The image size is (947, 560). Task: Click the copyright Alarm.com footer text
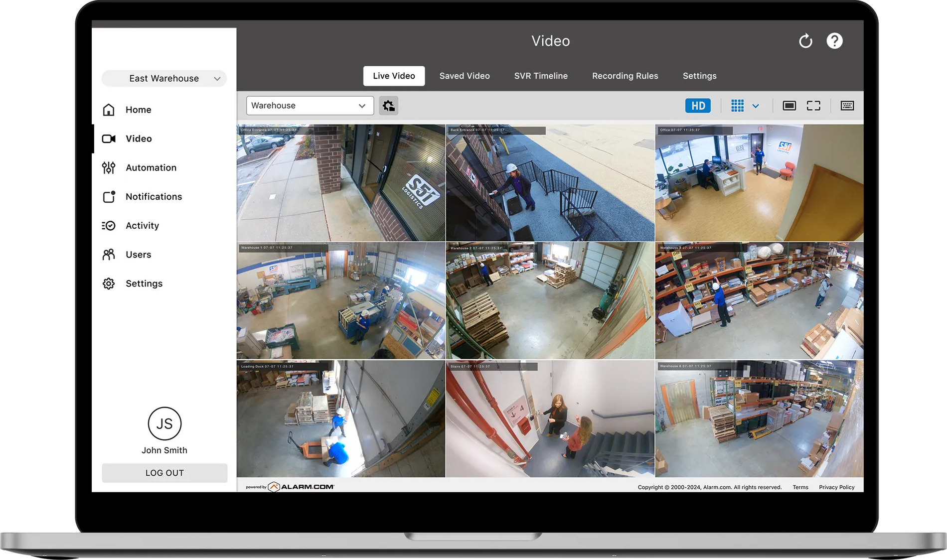(709, 487)
